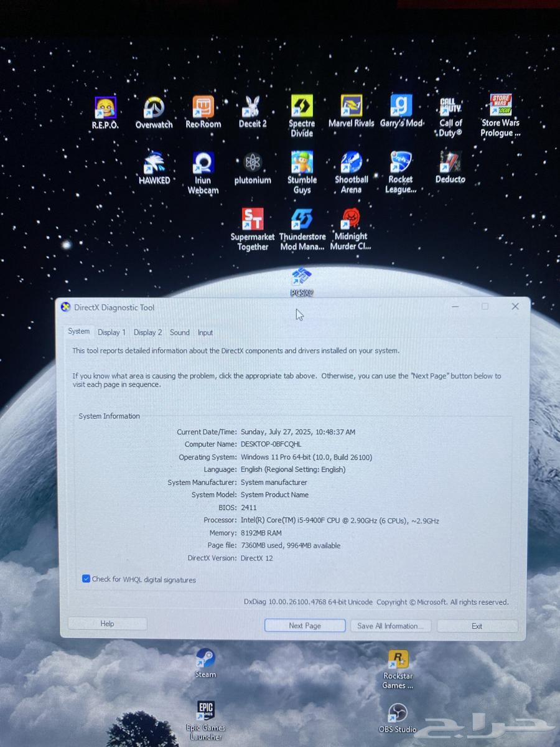The width and height of the screenshot is (560, 747).
Task: Click the BIOS value 2411
Action: point(249,507)
